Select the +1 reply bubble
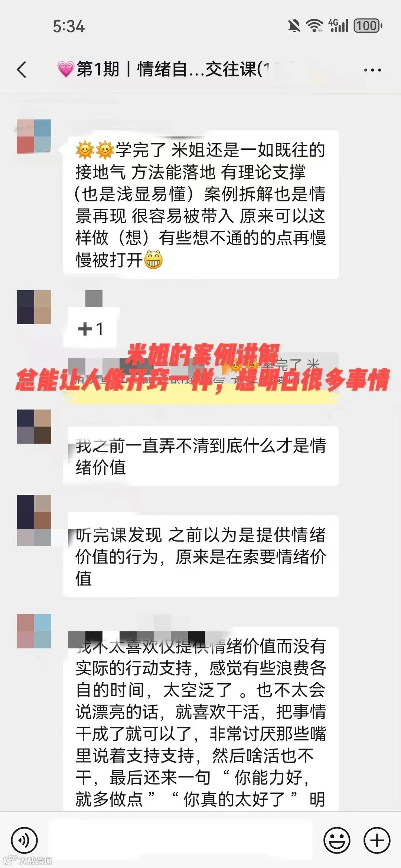401x868 pixels. pyautogui.click(x=90, y=329)
